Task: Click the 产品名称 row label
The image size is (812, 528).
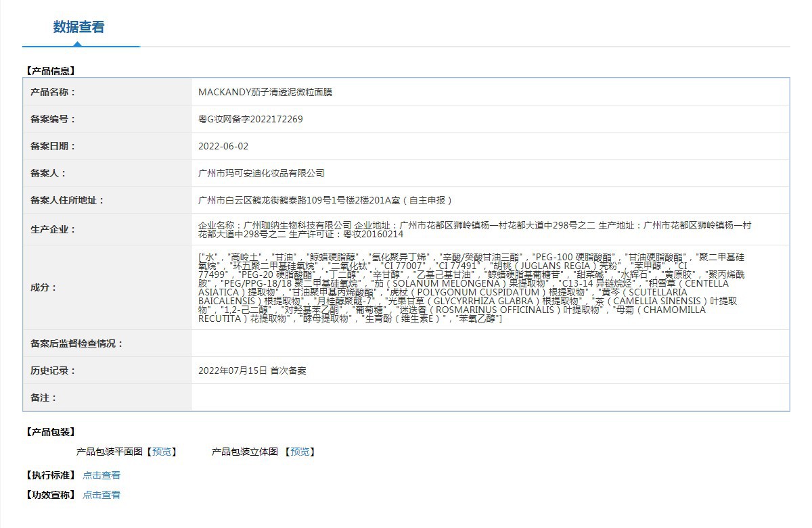Action: pyautogui.click(x=53, y=92)
